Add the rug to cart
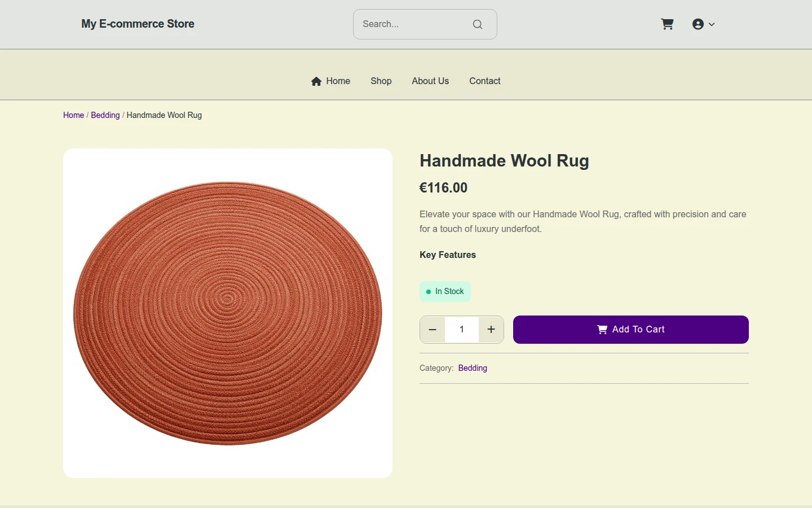This screenshot has width=812, height=508. coord(631,330)
